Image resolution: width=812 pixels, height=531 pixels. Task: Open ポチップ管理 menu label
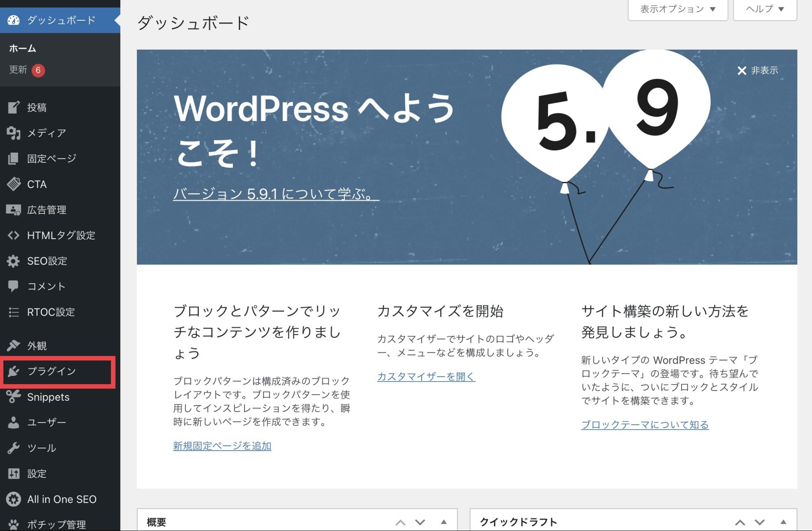click(x=56, y=524)
